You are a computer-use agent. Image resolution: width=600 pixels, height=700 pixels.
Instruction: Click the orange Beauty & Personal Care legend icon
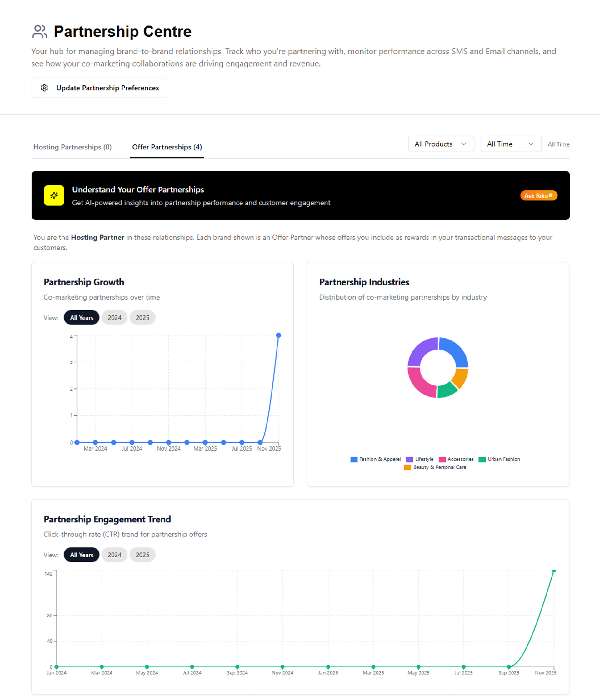point(407,468)
